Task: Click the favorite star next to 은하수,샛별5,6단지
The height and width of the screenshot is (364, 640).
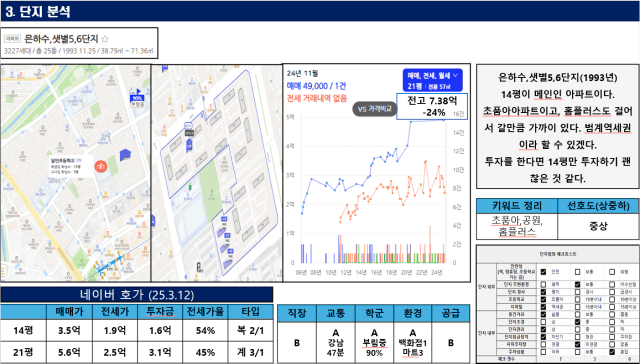Action: point(105,39)
